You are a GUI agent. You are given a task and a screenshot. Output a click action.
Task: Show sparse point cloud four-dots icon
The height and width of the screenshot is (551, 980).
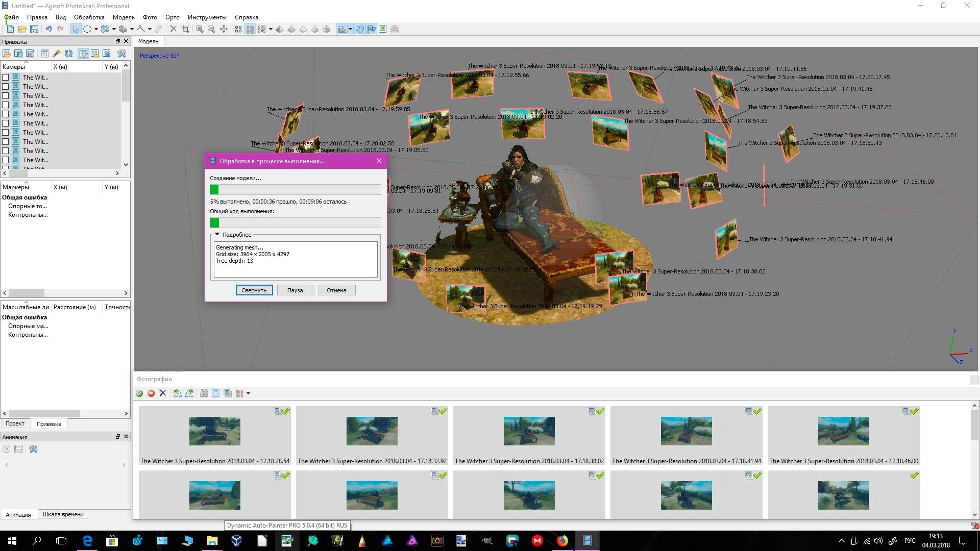coord(238,29)
